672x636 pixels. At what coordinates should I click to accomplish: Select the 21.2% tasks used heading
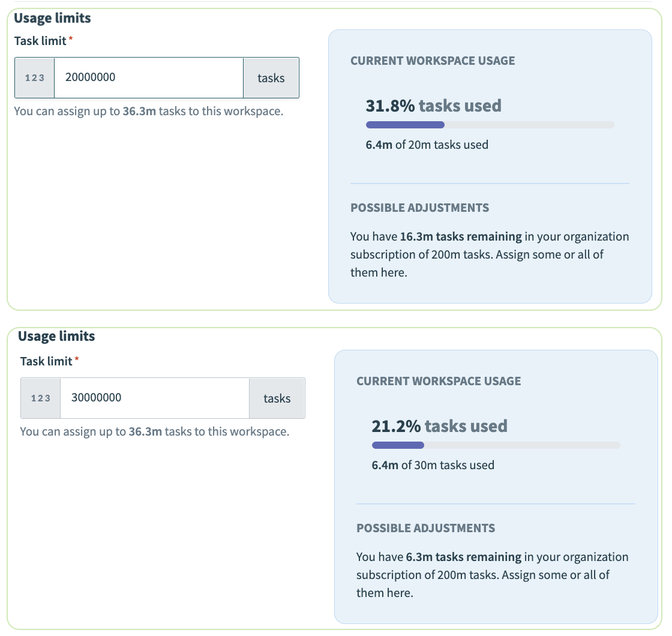click(439, 427)
